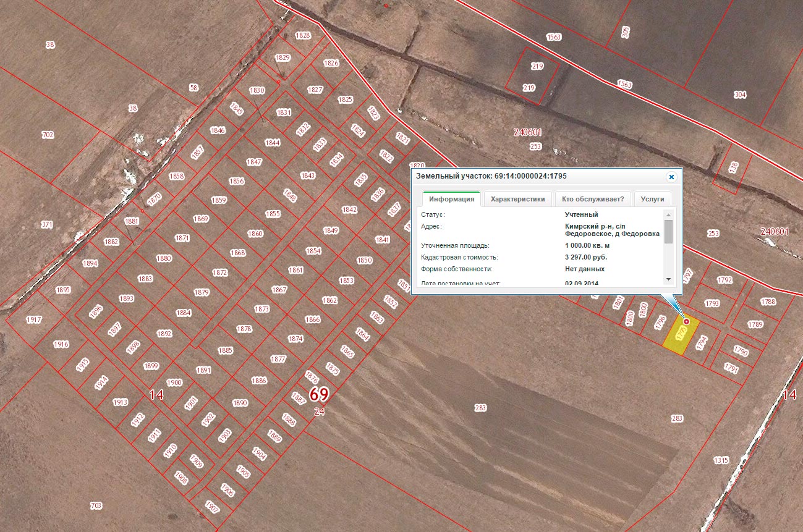Open the Кто обслуживает? tab
The image size is (803, 532).
pos(593,199)
